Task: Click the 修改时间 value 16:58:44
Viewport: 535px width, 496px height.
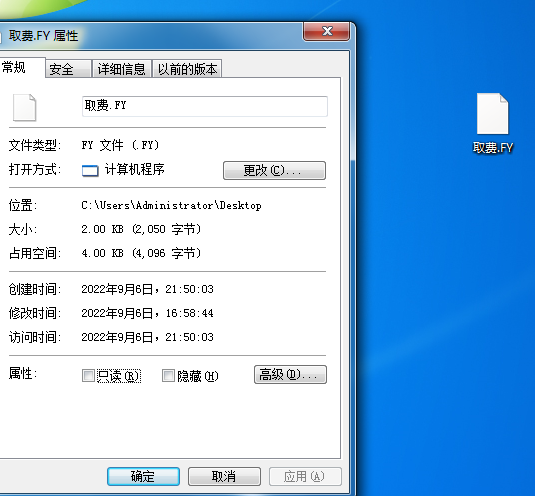Action: pos(189,313)
